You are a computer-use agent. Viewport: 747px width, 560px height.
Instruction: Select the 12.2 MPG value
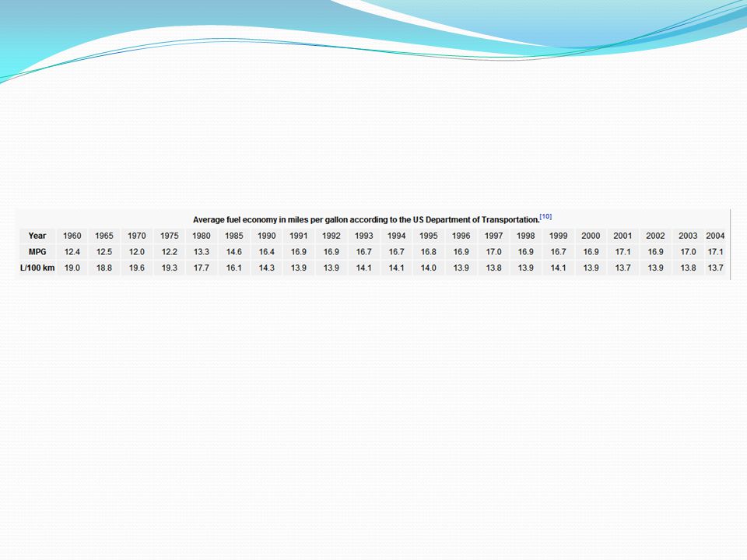click(169, 252)
